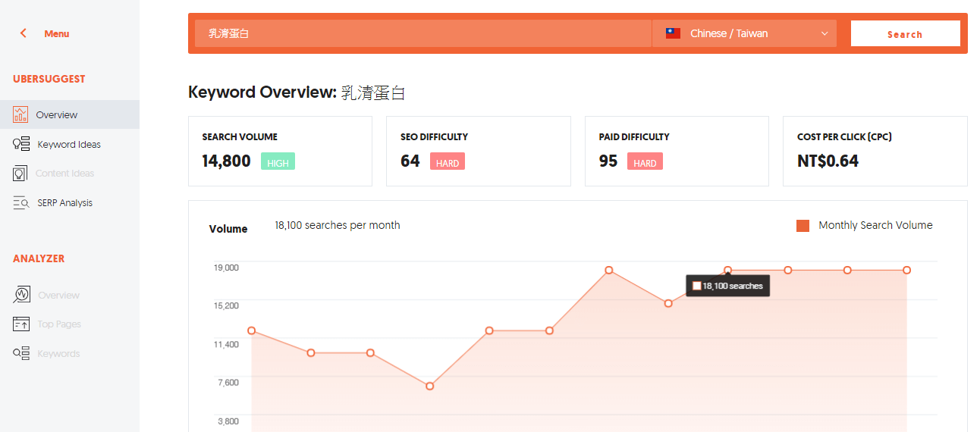
Task: Click the SERP Analysis magnifier icon
Action: (x=21, y=202)
